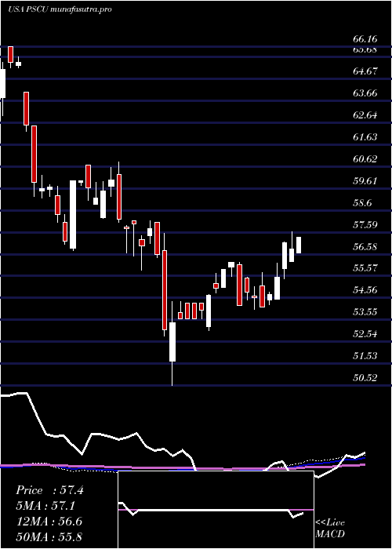Click the 51.53 price axis label
The height and width of the screenshot is (549, 392).
pyautogui.click(x=365, y=356)
